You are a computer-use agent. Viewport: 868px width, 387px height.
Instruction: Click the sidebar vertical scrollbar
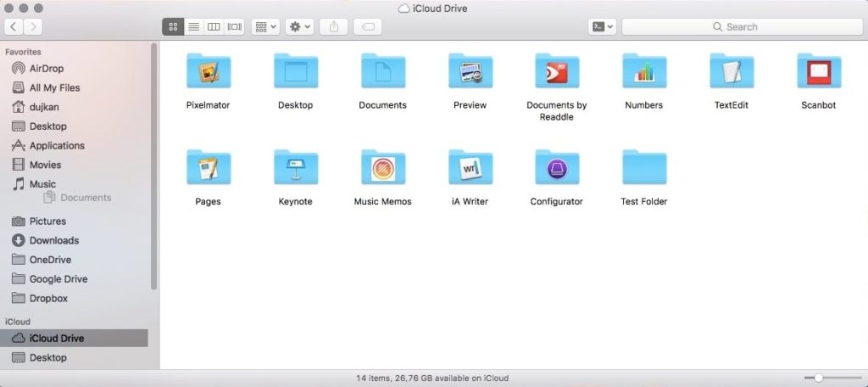pyautogui.click(x=154, y=166)
